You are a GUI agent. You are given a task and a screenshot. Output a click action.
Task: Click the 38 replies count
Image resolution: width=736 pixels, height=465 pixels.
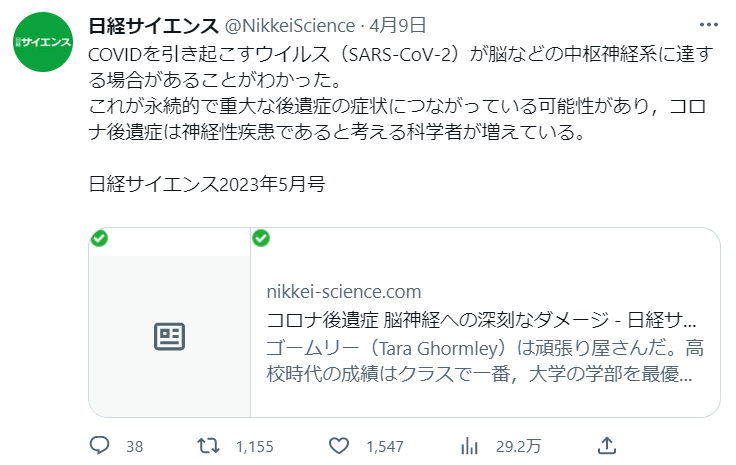[135, 446]
